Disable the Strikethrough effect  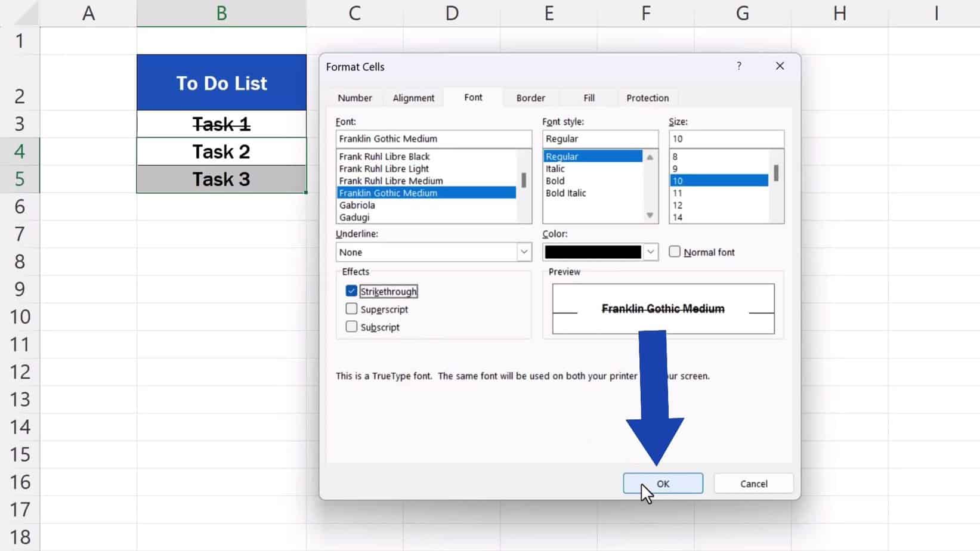pos(351,291)
